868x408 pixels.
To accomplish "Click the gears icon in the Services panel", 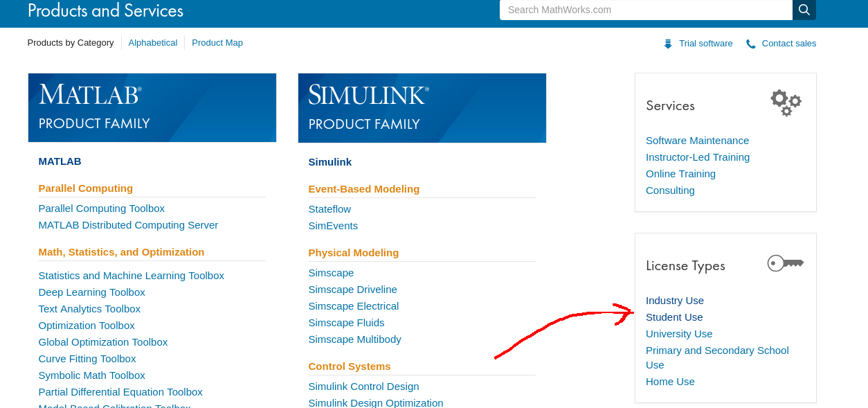I will click(x=786, y=103).
